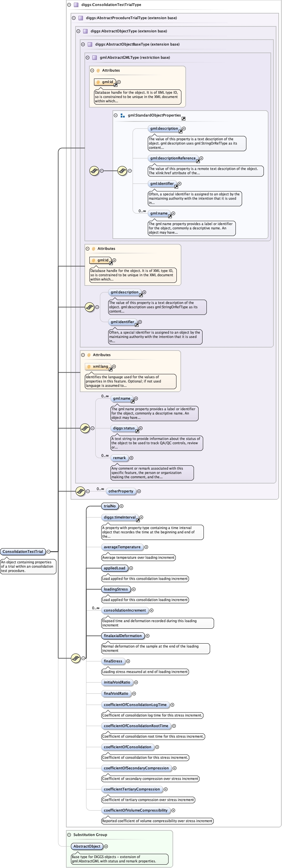Image resolution: width=282 pixels, height=868 pixels.
Task: Click the purple gml:AbstractGMLType type icon
Action: click(95, 58)
